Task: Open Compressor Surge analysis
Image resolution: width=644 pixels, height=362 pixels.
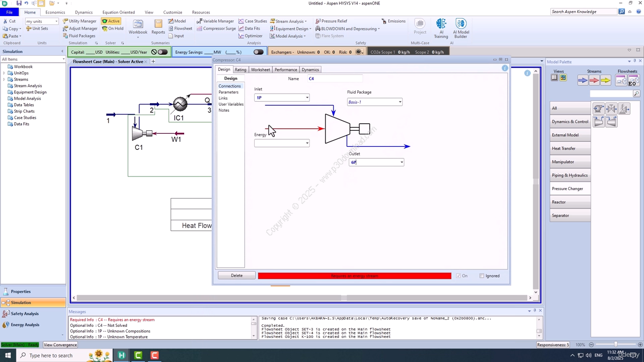Action: point(216,29)
